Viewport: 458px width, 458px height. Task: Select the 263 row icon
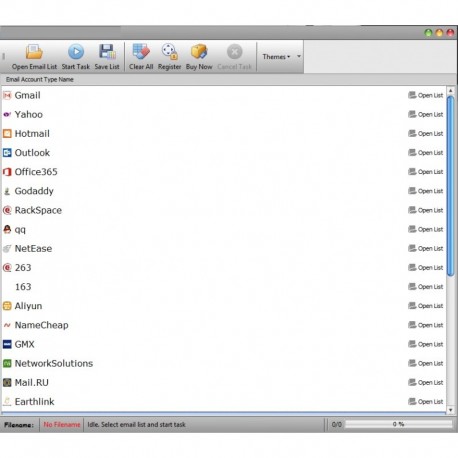click(x=7, y=268)
